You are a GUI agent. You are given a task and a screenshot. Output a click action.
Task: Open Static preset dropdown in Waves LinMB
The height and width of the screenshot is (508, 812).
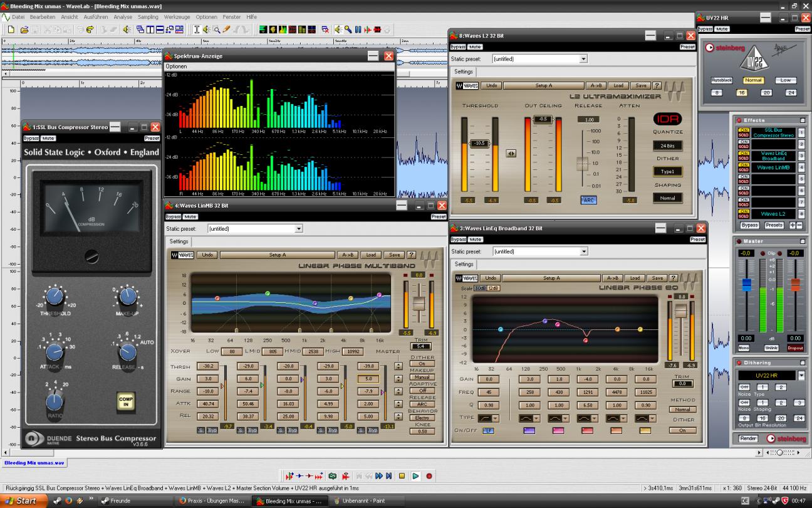click(298, 229)
